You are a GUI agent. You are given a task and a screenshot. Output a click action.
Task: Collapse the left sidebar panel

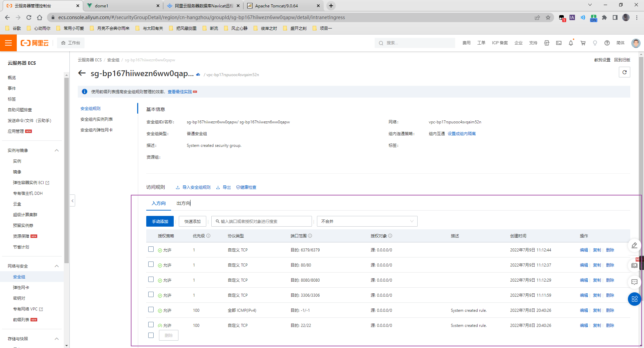click(72, 201)
